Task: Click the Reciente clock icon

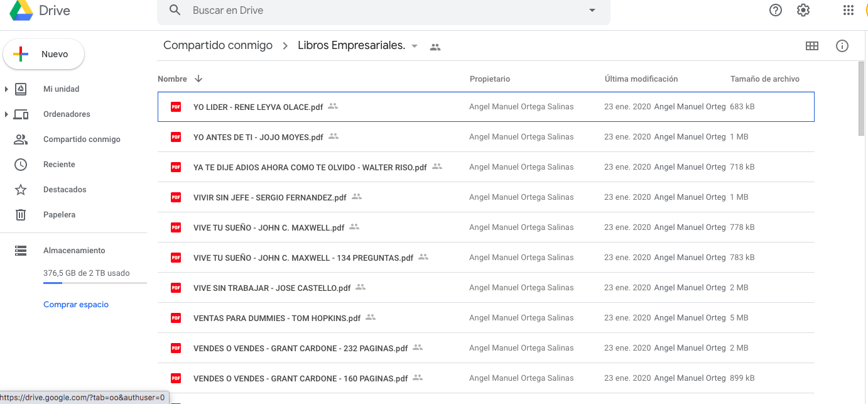Action: tap(21, 165)
